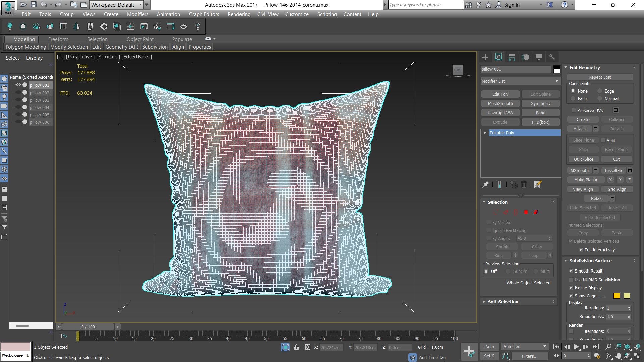Select Element sub-object level icon
The width and height of the screenshot is (644, 362).
536,212
